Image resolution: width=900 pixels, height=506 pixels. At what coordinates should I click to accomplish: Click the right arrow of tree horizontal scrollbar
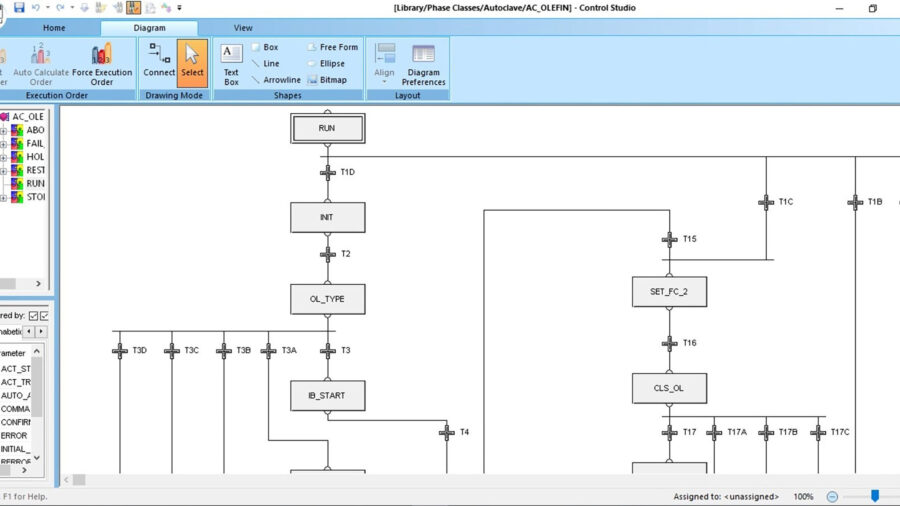tap(38, 283)
